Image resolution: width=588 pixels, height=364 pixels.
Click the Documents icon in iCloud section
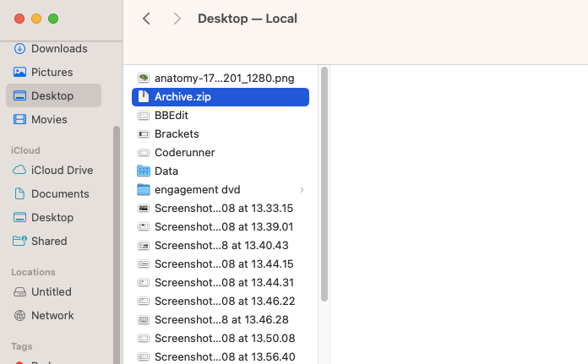point(19,193)
